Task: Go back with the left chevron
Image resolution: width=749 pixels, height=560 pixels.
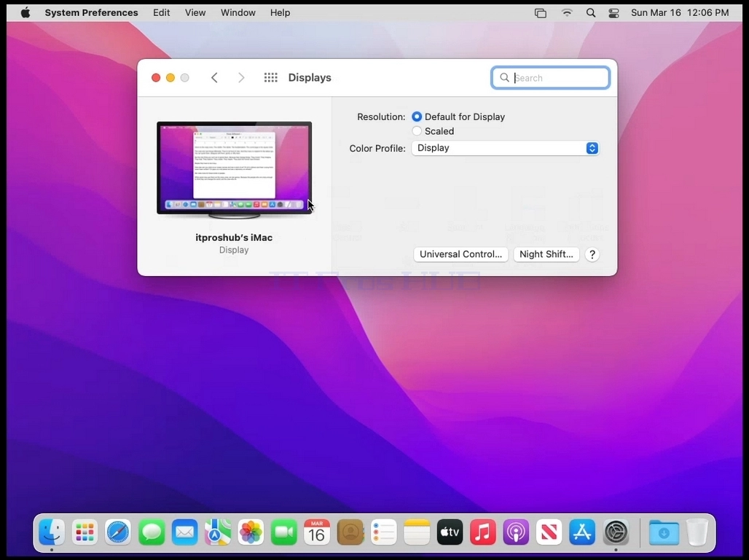Action: (214, 77)
